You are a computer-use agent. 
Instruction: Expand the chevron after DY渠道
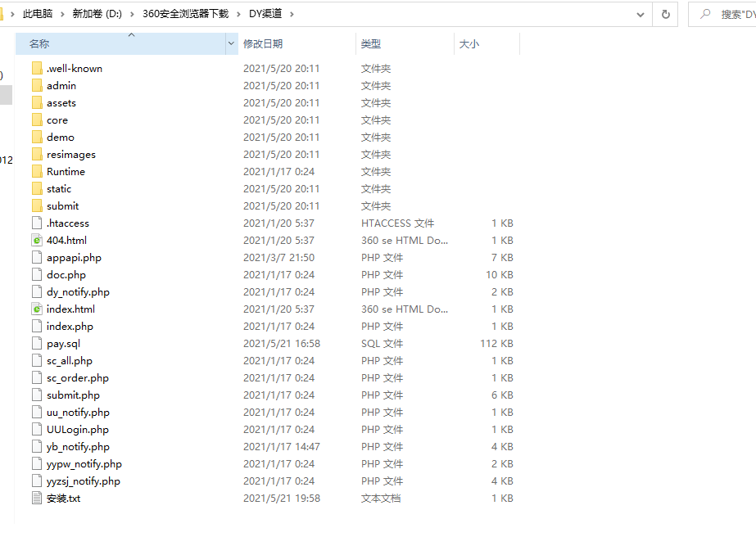pos(292,15)
